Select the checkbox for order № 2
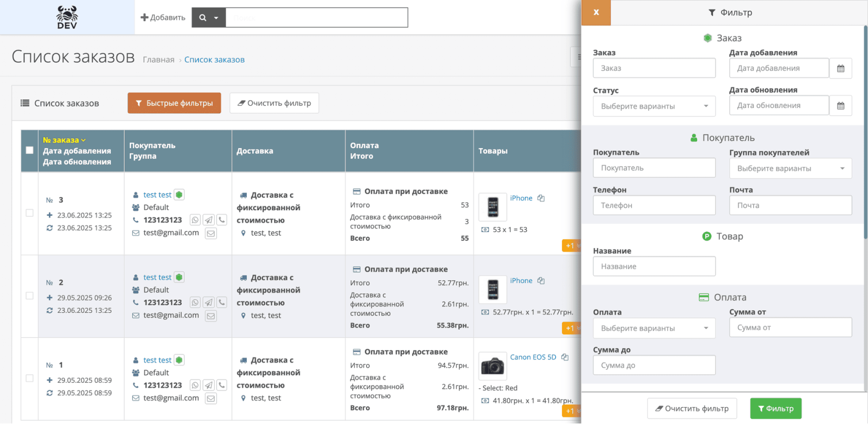This screenshot has height=424, width=868. (x=30, y=295)
